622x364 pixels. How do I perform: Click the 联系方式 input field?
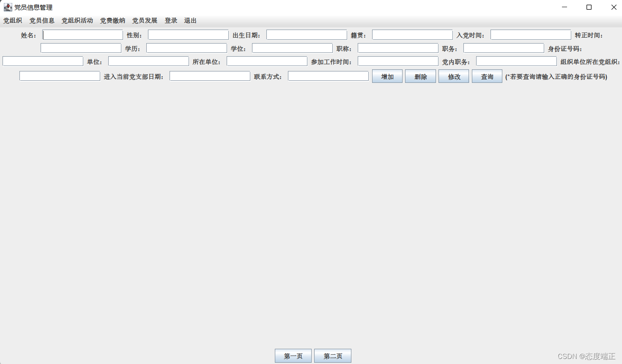coord(328,76)
